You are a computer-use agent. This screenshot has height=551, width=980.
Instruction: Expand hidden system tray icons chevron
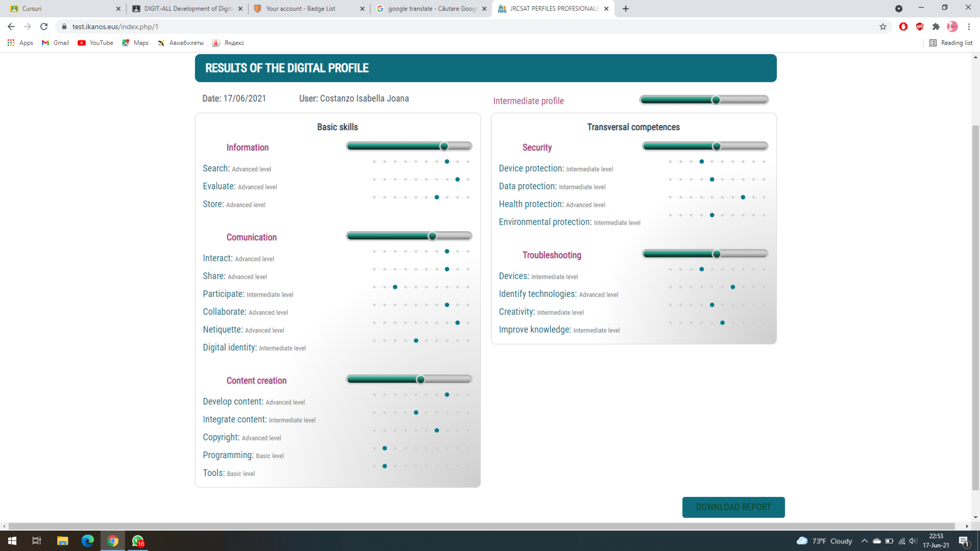pos(864,541)
